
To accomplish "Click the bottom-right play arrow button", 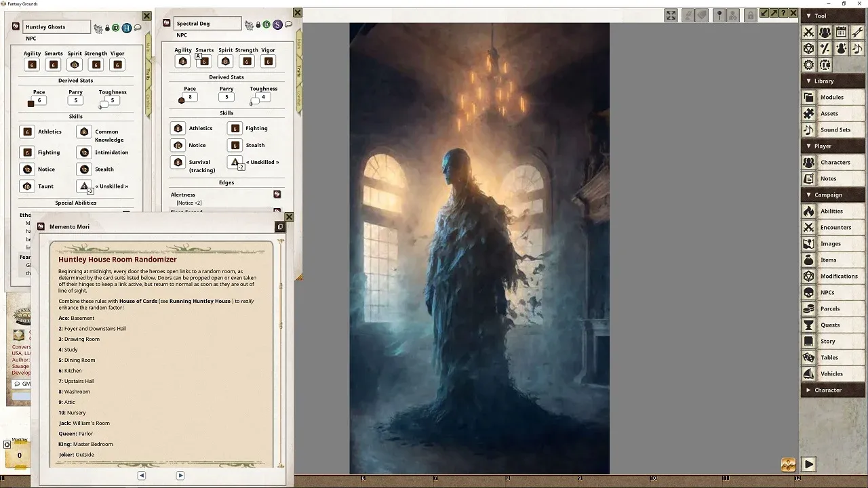I will (808, 464).
